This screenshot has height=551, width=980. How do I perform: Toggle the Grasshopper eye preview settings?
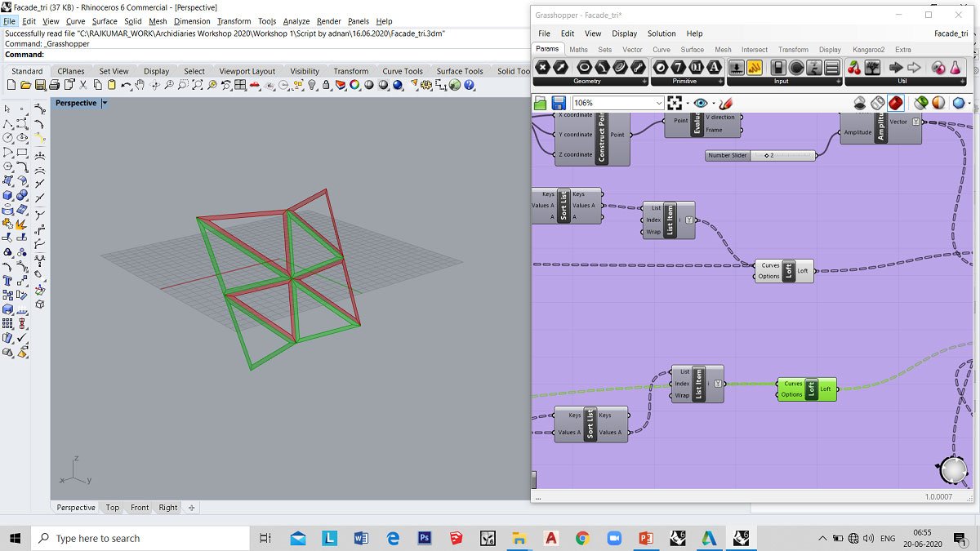[700, 103]
